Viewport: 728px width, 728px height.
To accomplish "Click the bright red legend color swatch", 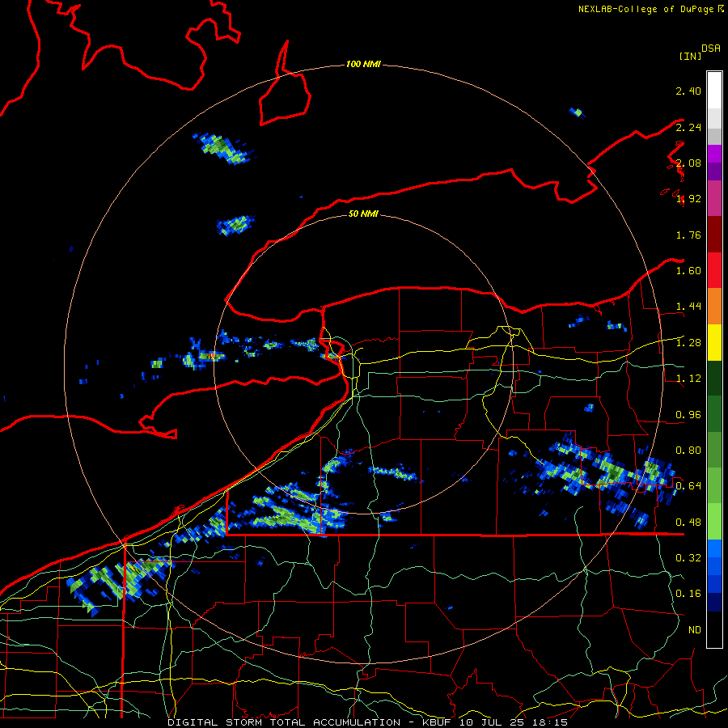I will coord(714,270).
